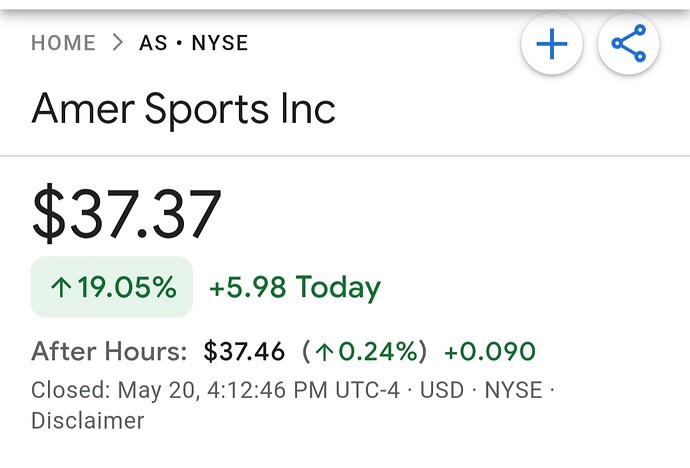This screenshot has height=468, width=690.
Task: Select the $37.46 after-hours price
Action: (x=244, y=351)
